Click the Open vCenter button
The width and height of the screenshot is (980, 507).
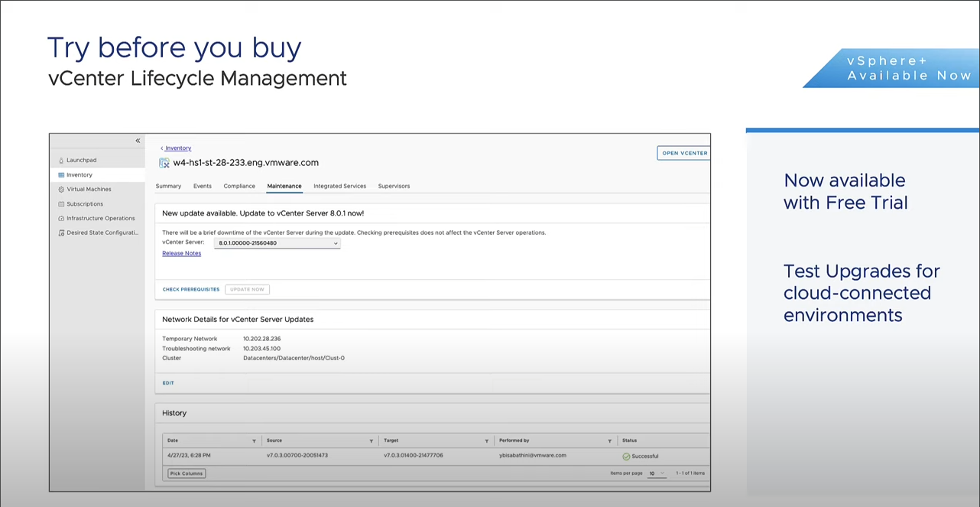click(x=684, y=153)
